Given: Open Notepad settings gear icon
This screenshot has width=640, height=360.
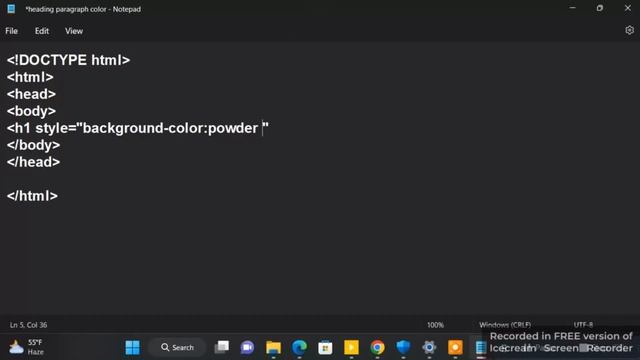Looking at the screenshot, I should (x=629, y=30).
